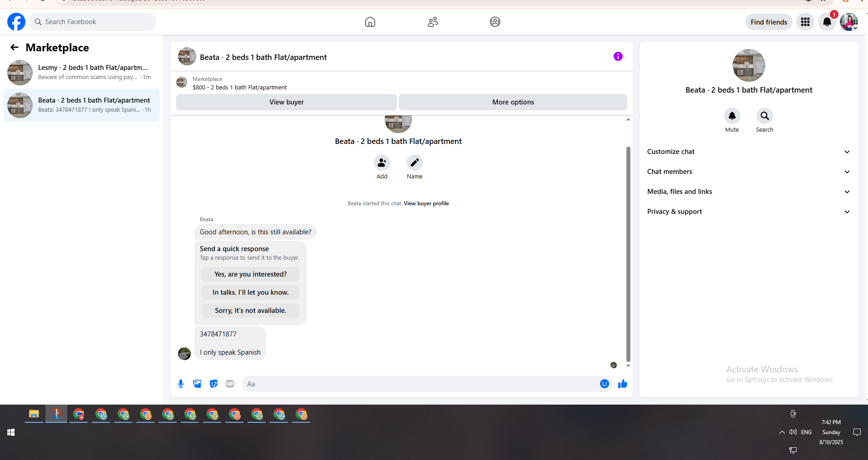
Task: Open the volume control in system tray
Action: click(x=793, y=432)
